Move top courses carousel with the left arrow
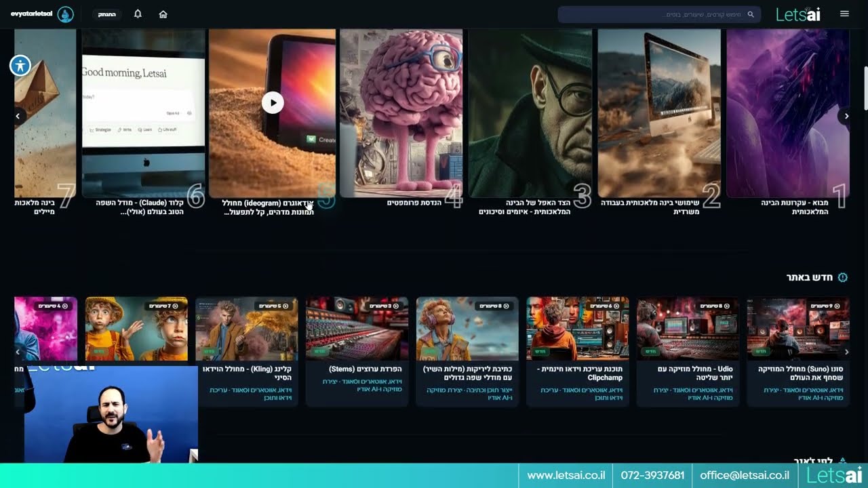 click(x=18, y=117)
